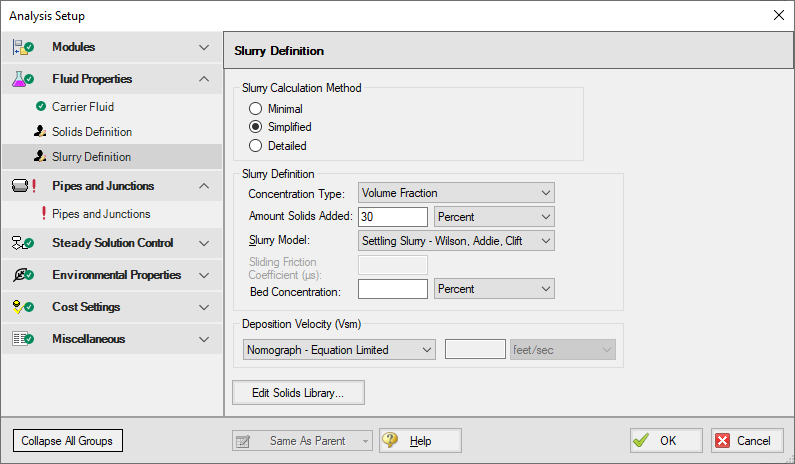This screenshot has width=795, height=464.
Task: Click the Miscellaneous group icon
Action: [22, 339]
